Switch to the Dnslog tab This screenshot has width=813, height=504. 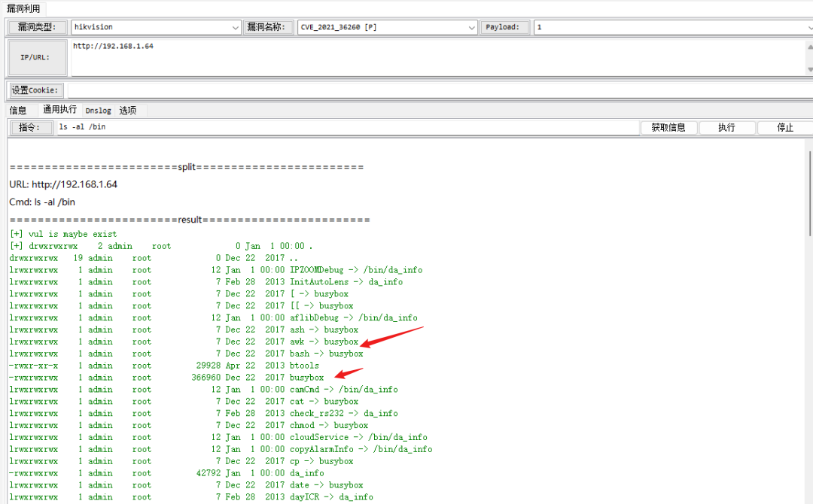coord(98,111)
